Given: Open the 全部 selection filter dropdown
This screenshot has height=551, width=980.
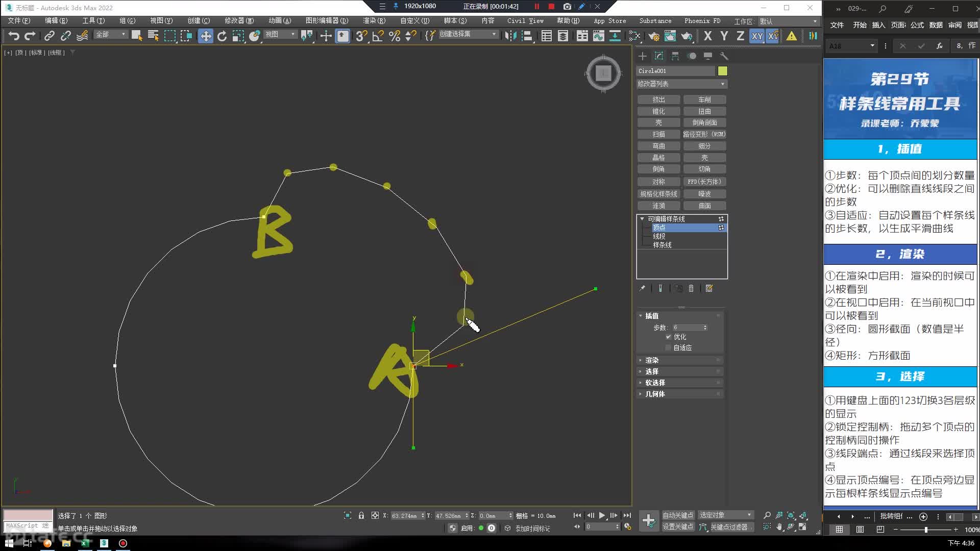Looking at the screenshot, I should tap(110, 34).
